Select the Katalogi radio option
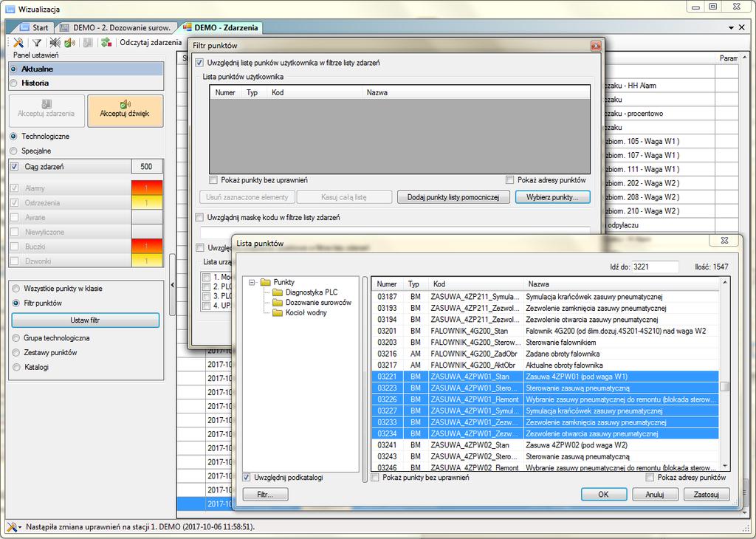The image size is (756, 539). (16, 367)
